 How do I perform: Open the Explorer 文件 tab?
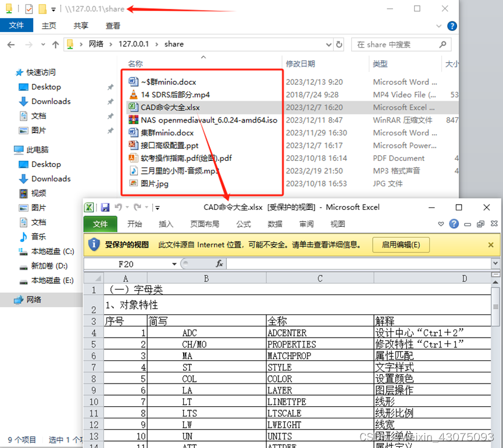tap(16, 26)
